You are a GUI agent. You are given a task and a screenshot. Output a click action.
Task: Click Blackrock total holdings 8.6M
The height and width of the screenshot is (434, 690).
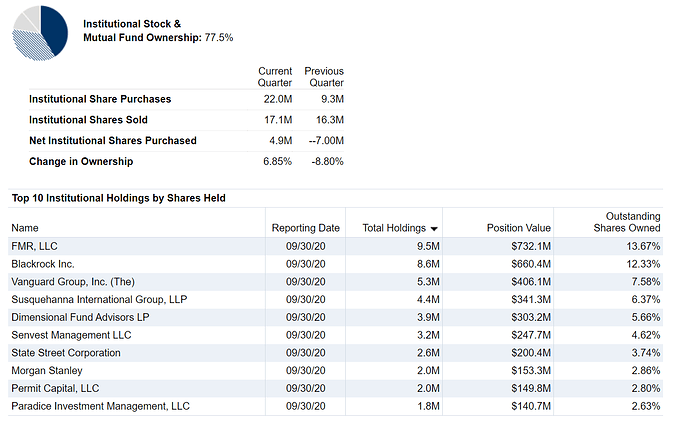coord(428,264)
